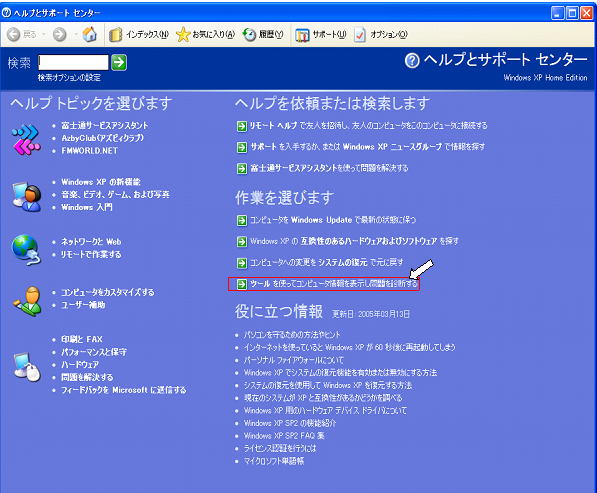The image size is (597, 493).
Task: Open Windows XP 用のハードウェア デバイス ドライバについて
Action: (325, 411)
